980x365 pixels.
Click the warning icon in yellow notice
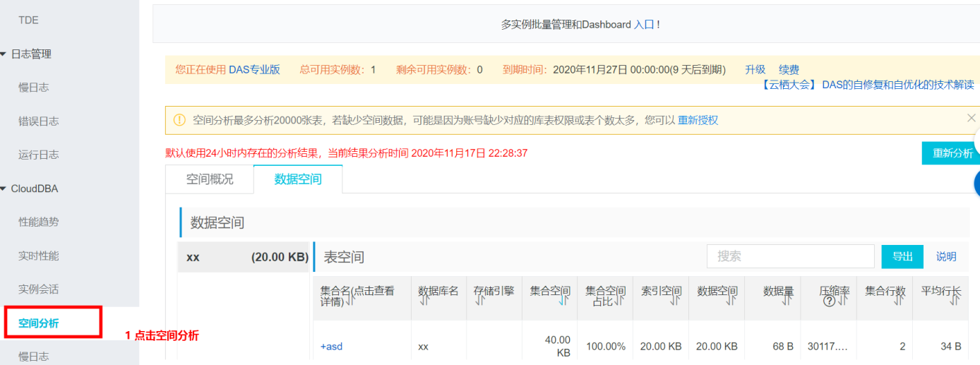179,120
